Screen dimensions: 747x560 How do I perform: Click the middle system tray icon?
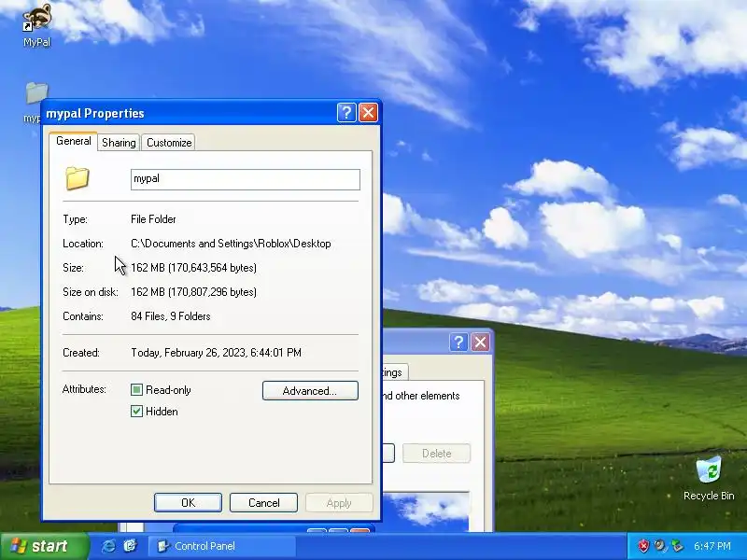660,546
